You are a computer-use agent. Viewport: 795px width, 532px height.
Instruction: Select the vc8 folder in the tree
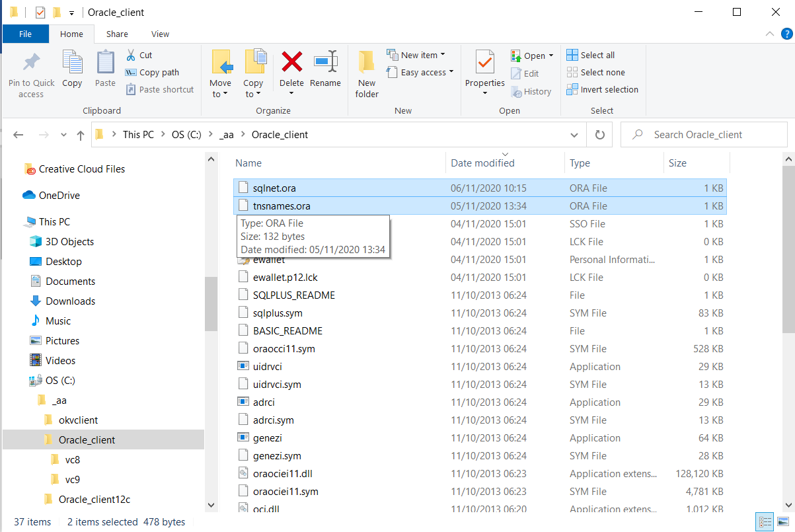point(65,460)
